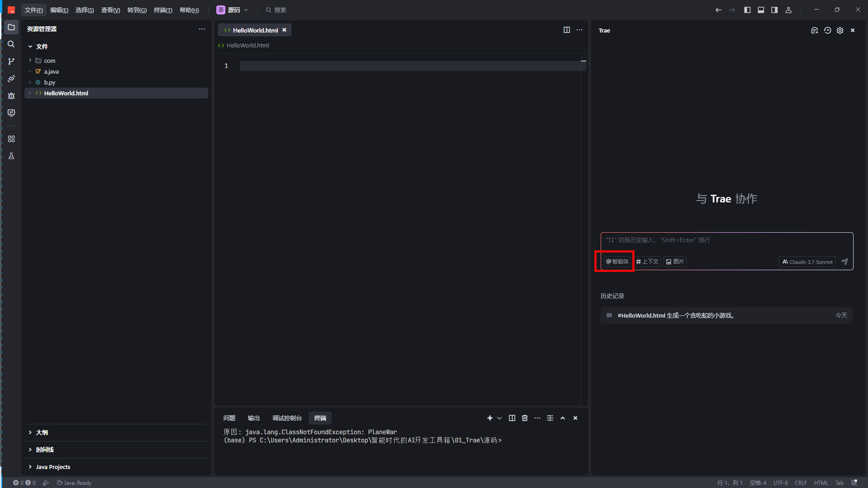Expand the com folder
Image resolution: width=868 pixels, height=488 pixels.
[30, 61]
